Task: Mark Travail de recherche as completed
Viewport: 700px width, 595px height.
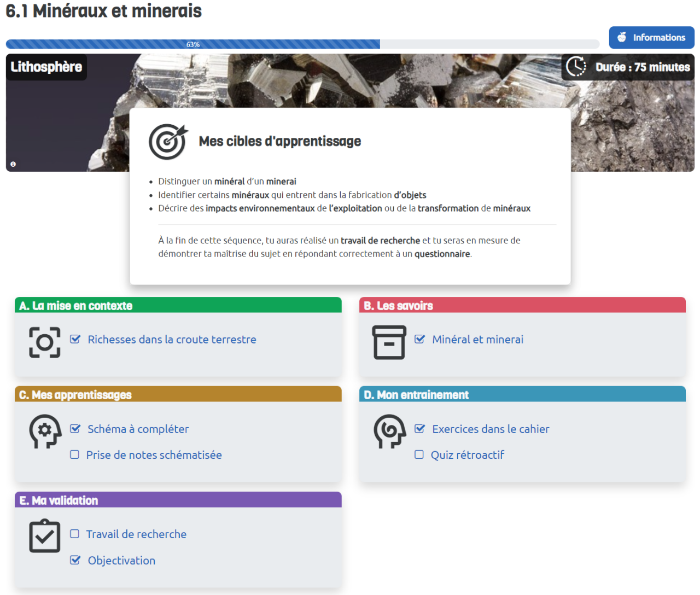Action: [75, 534]
